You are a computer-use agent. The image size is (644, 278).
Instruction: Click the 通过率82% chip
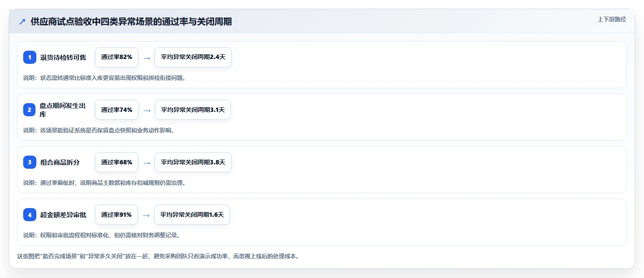116,57
